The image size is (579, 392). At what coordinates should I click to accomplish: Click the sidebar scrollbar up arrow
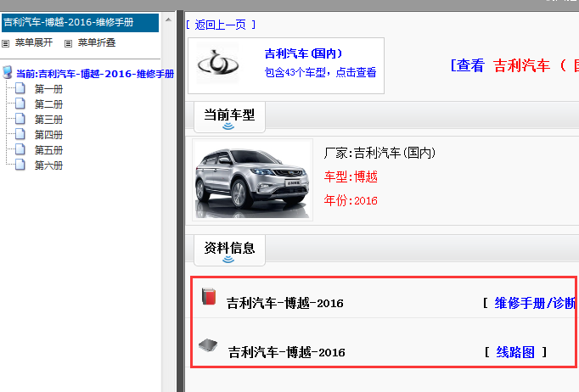coord(168,20)
